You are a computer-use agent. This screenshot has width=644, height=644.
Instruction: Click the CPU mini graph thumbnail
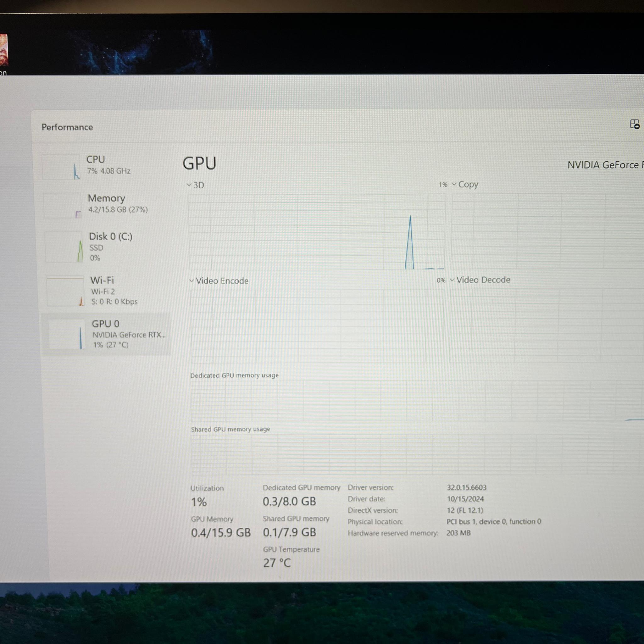click(61, 167)
